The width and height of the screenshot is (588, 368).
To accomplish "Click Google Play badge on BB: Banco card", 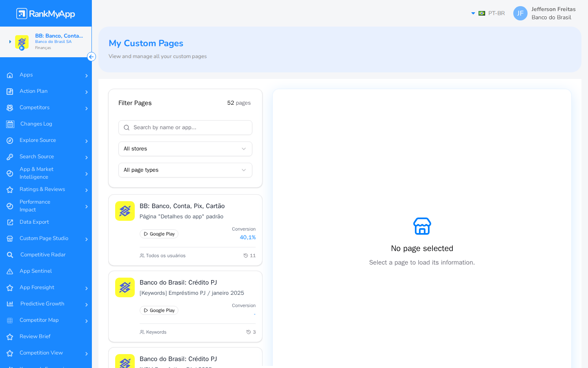I will tap(159, 234).
